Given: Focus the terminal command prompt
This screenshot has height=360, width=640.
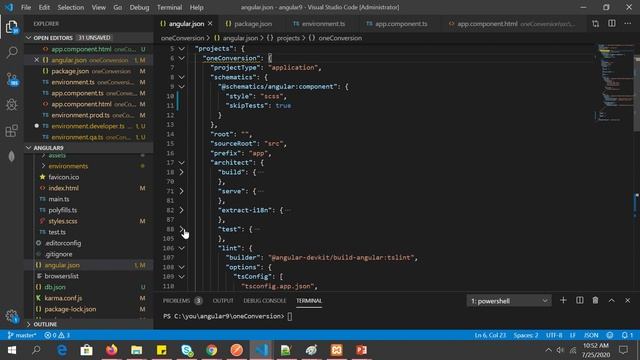Looking at the screenshot, I should pos(289,316).
